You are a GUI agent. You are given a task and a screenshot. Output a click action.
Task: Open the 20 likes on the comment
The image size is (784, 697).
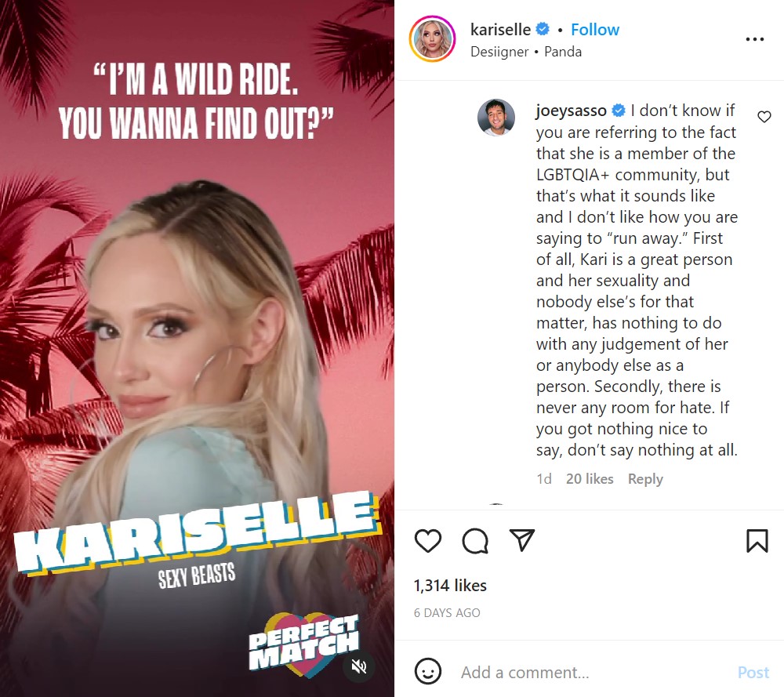tap(590, 479)
